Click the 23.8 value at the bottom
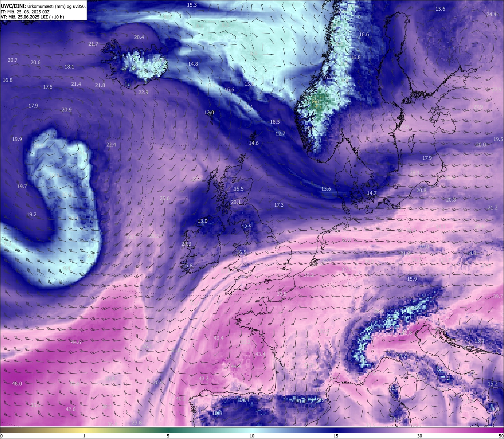The height and width of the screenshot is (439, 504). tap(137, 422)
